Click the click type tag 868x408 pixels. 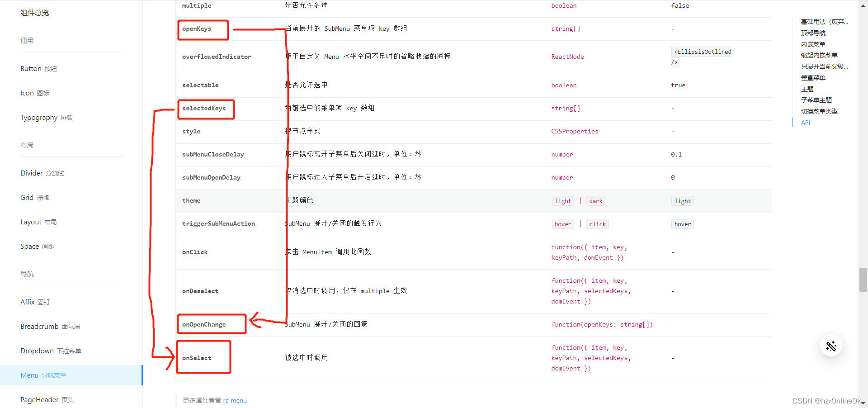(x=598, y=224)
